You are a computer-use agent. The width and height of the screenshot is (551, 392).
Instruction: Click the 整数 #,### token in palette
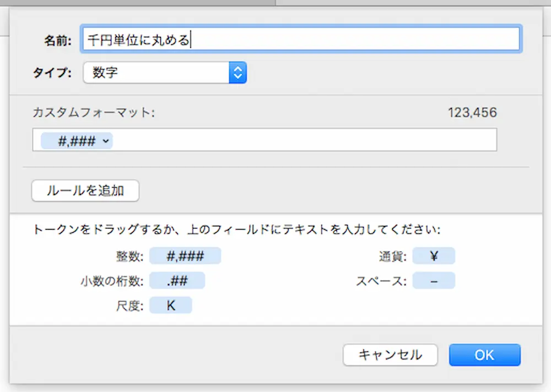185,256
